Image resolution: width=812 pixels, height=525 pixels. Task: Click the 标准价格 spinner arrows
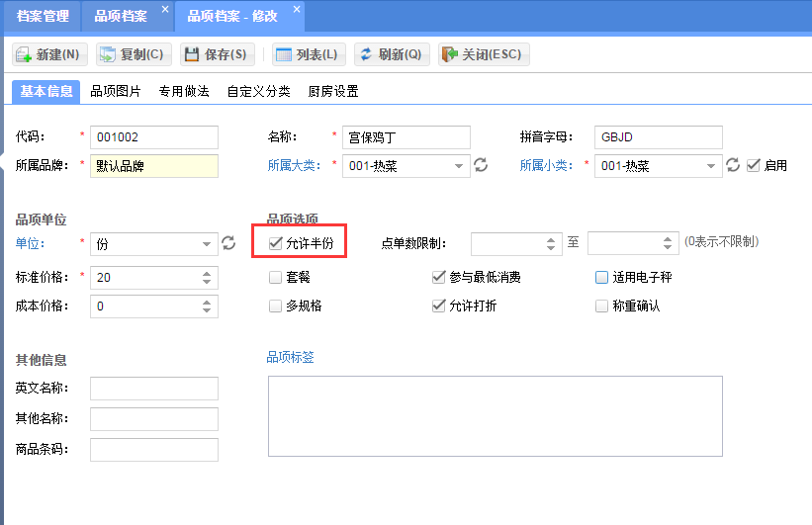click(207, 278)
